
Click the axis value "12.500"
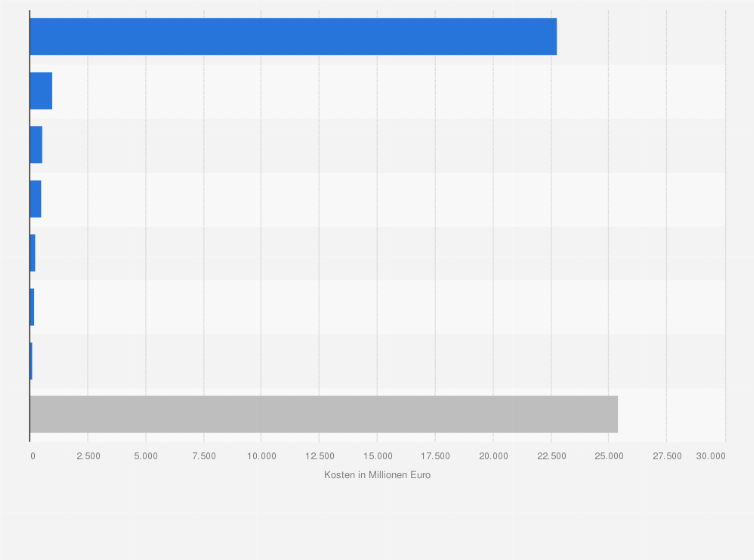pos(320,456)
